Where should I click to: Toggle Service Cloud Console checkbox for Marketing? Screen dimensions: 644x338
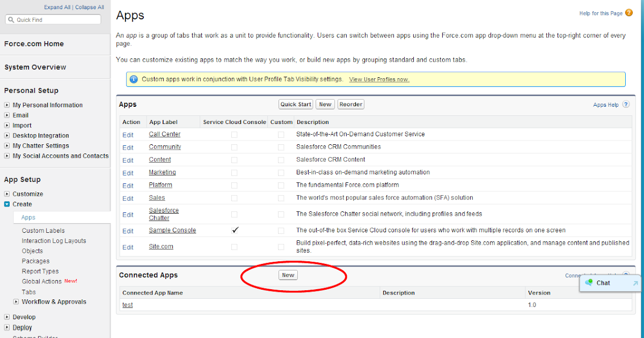point(234,173)
